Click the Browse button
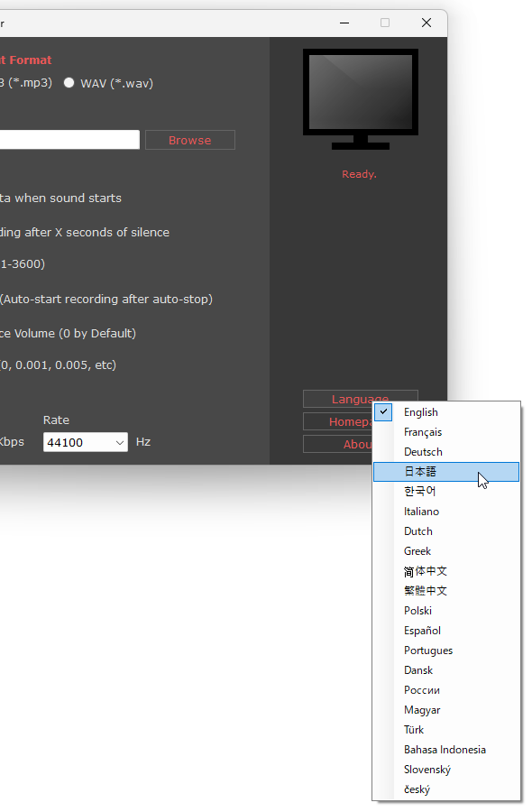 click(190, 141)
